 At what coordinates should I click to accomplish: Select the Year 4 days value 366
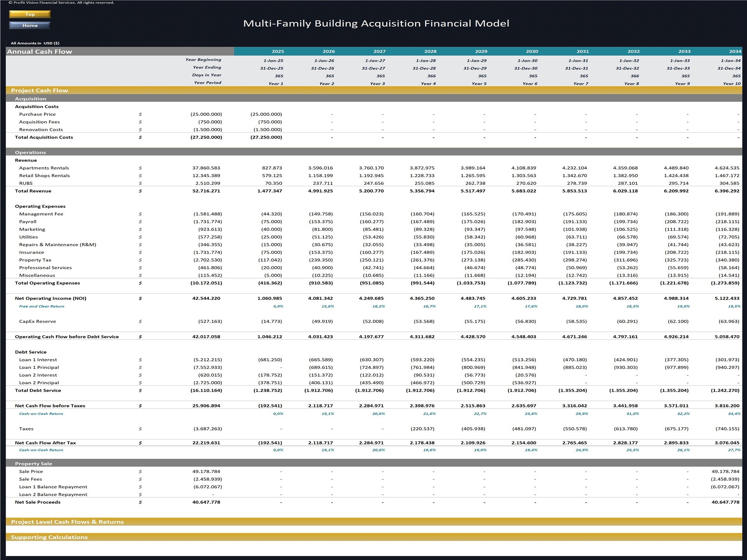pos(431,76)
